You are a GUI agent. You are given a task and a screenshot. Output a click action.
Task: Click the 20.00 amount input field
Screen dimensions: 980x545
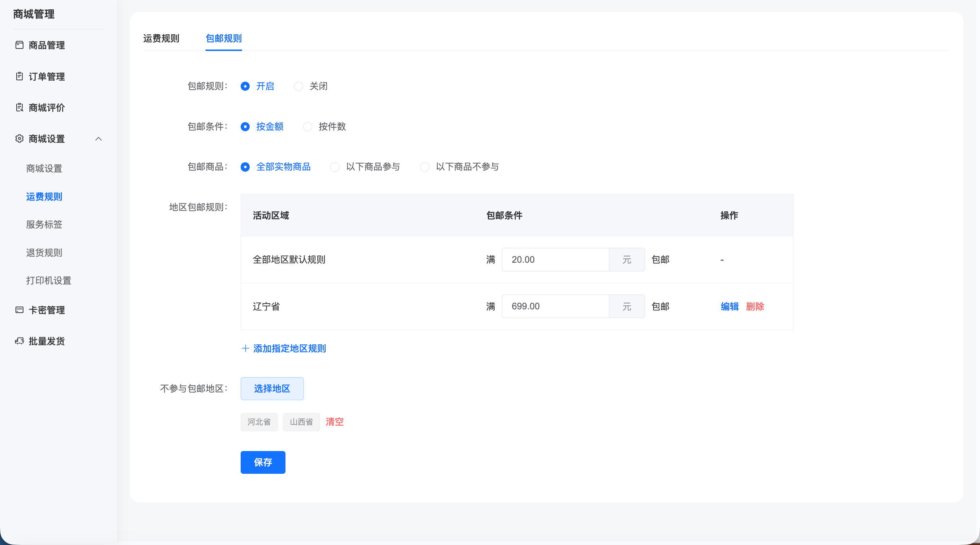555,259
